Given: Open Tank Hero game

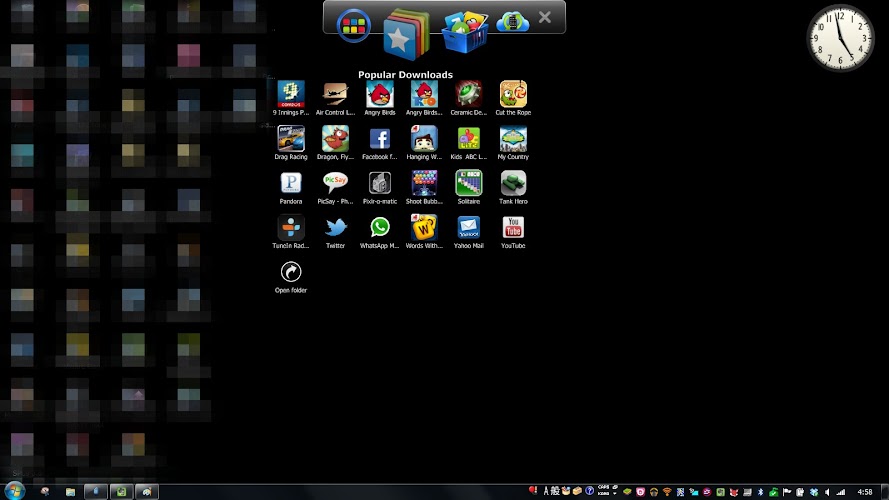Looking at the screenshot, I should [513, 187].
